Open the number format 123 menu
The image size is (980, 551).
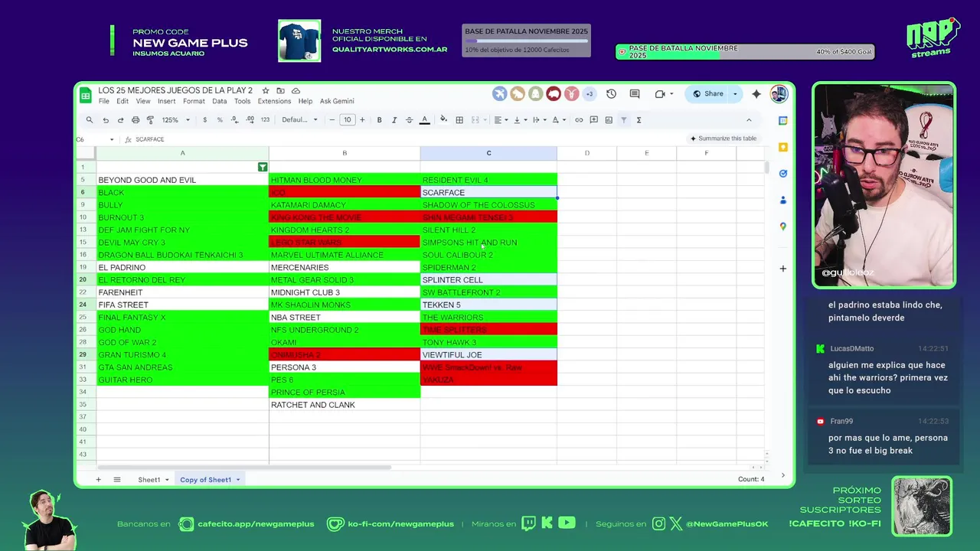tap(265, 119)
